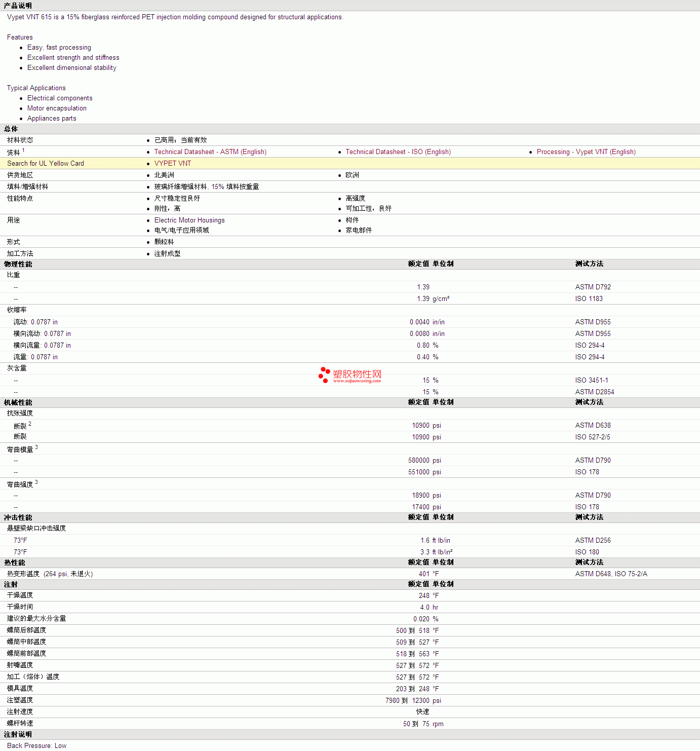Click the 模具温度 row label

(x=20, y=689)
